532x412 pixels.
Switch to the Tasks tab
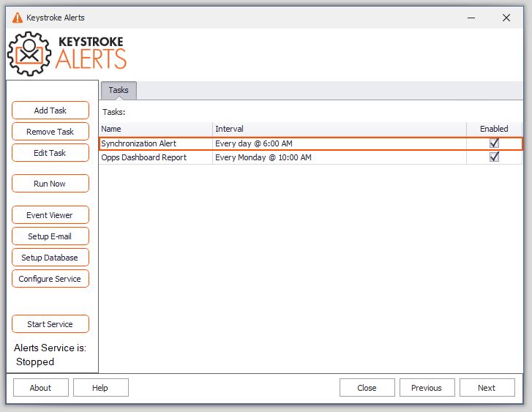point(119,90)
